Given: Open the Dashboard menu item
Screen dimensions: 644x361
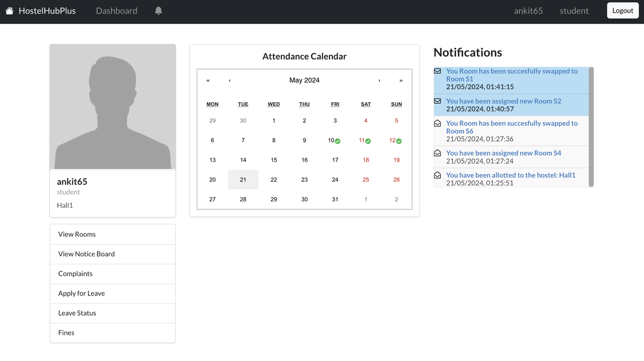Looking at the screenshot, I should coord(116,10).
